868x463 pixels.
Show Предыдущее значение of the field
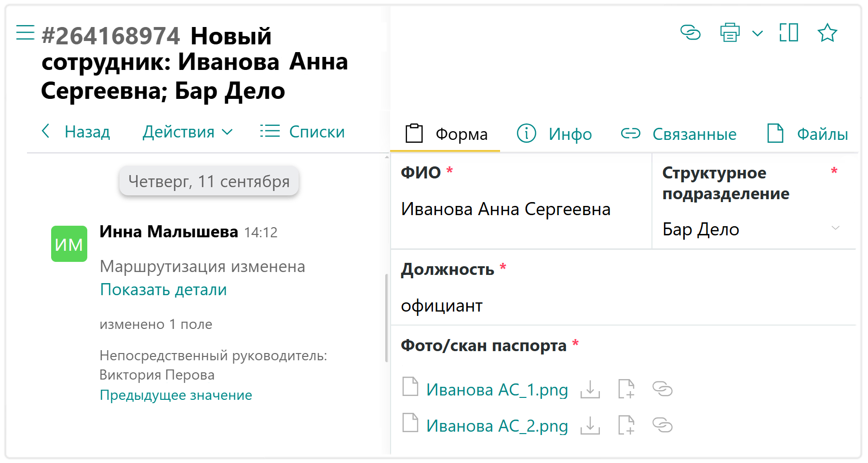click(176, 395)
